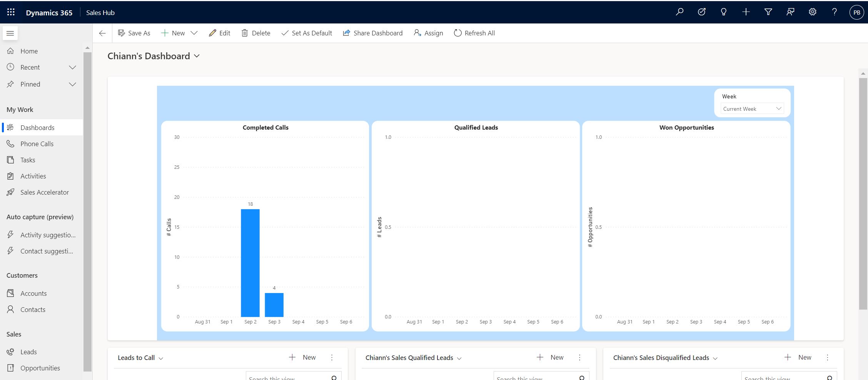The width and height of the screenshot is (868, 380).
Task: Click the search magnifier icon in header
Action: click(x=680, y=12)
